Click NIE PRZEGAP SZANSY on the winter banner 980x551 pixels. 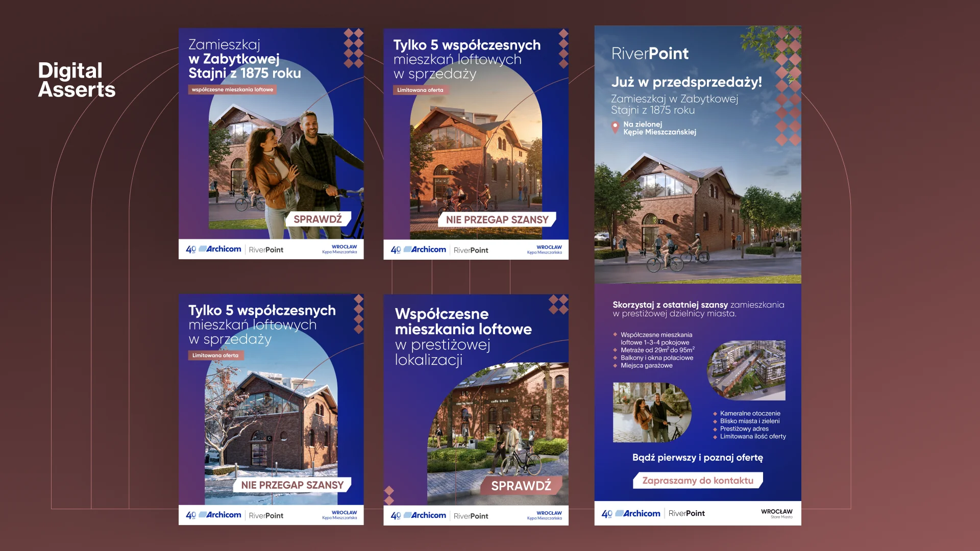(x=292, y=485)
